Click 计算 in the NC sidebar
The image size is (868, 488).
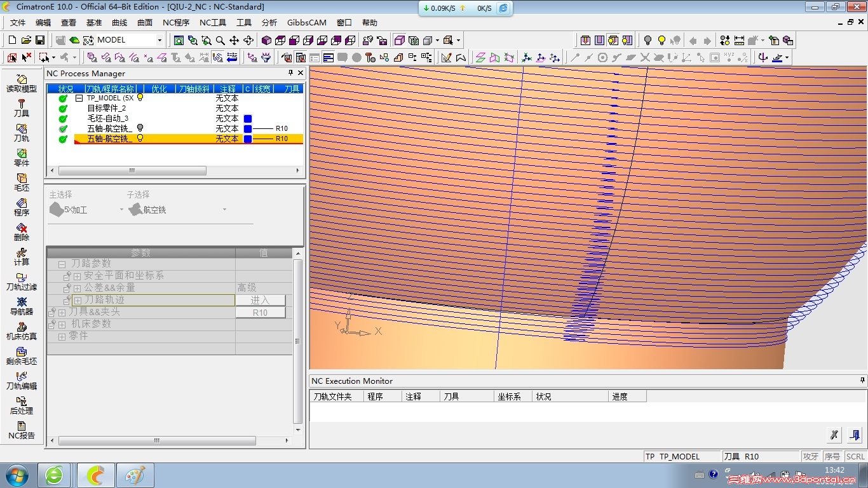[22, 257]
